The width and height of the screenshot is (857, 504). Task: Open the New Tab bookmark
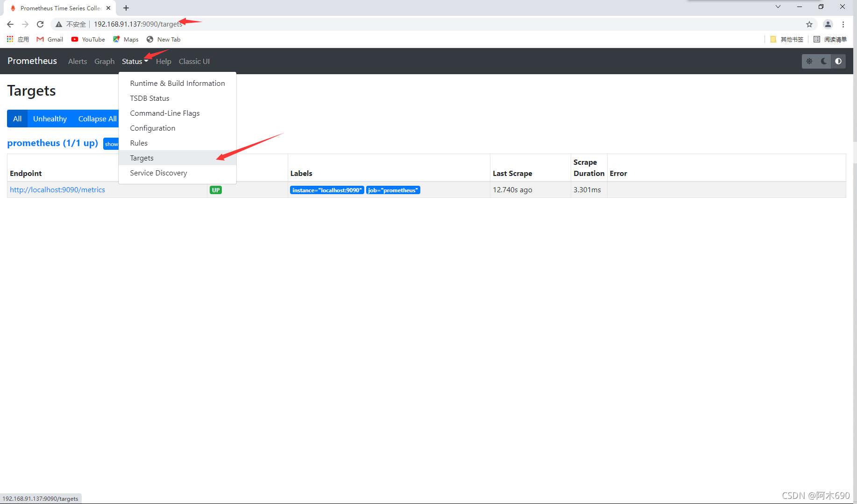click(163, 39)
